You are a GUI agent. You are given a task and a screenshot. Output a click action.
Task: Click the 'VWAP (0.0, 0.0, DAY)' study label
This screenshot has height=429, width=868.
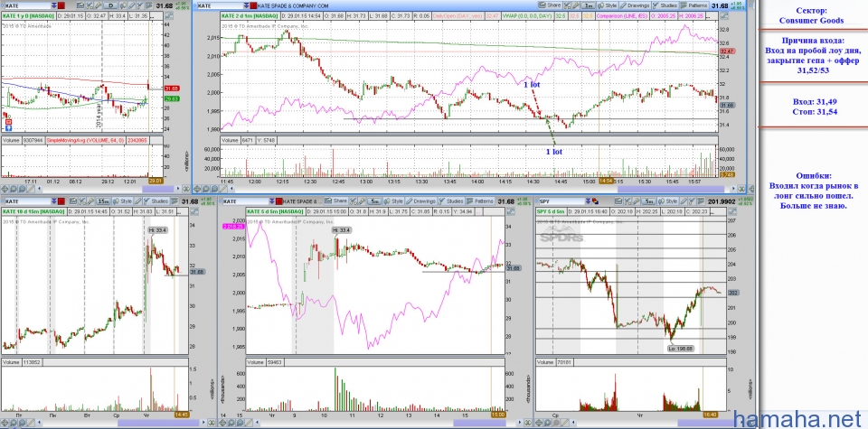527,16
